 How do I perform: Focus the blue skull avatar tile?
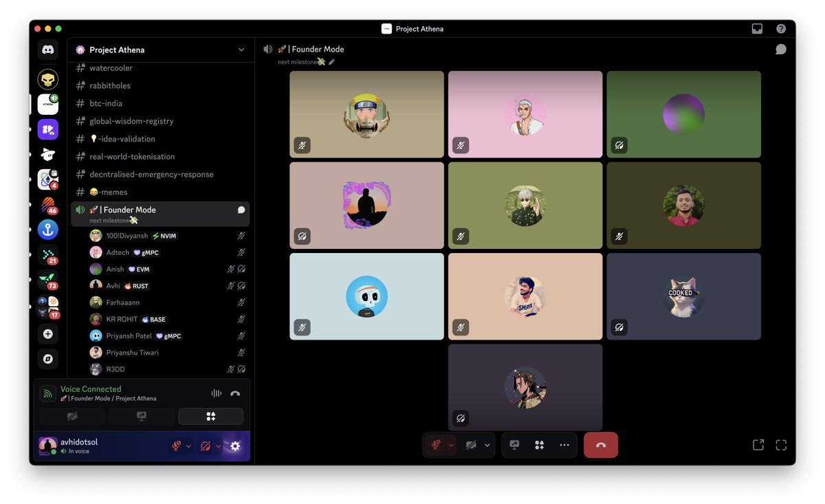(366, 296)
